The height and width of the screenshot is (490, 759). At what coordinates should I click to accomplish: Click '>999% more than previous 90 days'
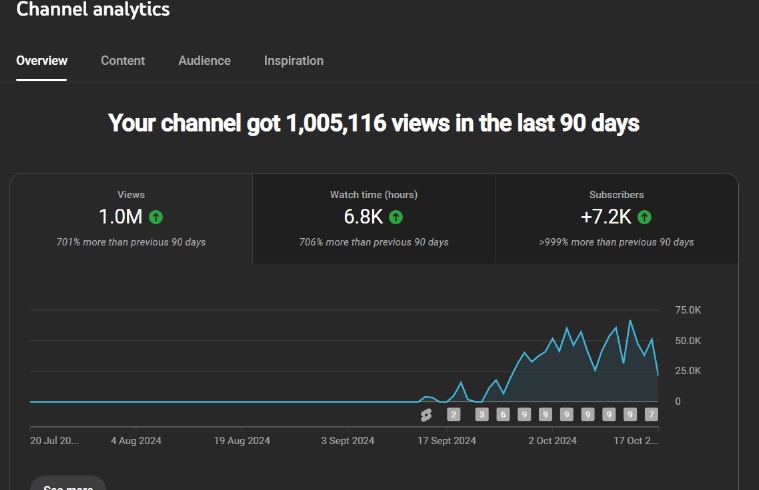click(x=616, y=242)
